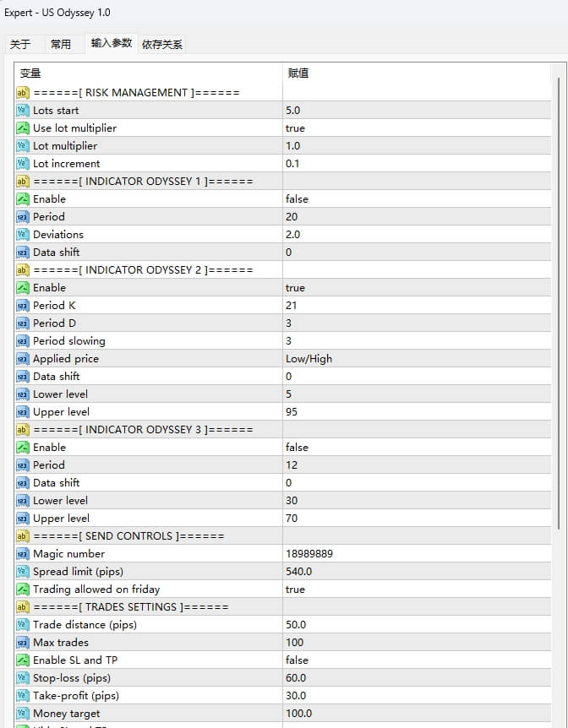
Task: Click the TRADES SETTINGS string icon
Action: tap(23, 607)
